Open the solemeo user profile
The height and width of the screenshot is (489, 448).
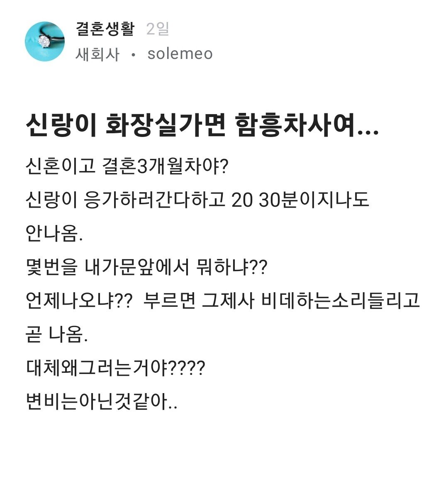180,54
